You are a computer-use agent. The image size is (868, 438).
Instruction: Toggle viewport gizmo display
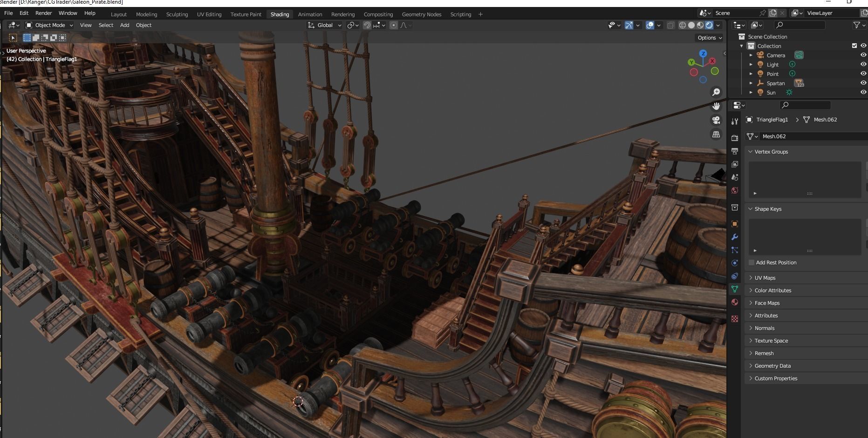pos(629,25)
